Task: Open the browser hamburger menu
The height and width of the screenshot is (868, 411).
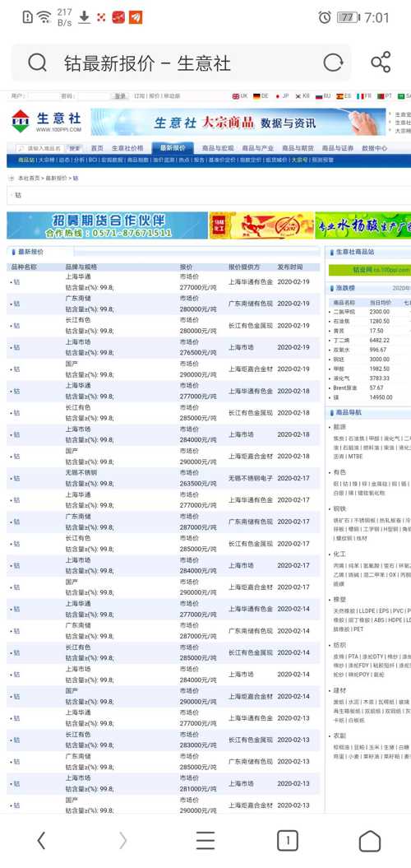Action: pos(205,840)
